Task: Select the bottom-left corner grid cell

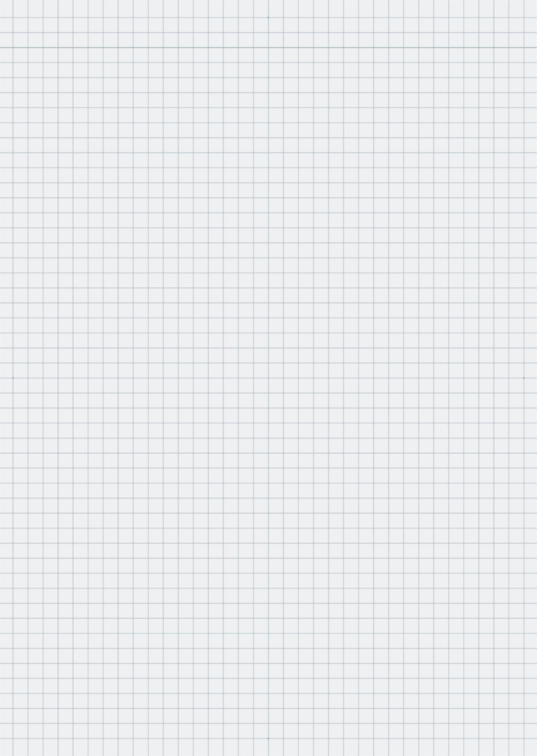Action: (6, 747)
